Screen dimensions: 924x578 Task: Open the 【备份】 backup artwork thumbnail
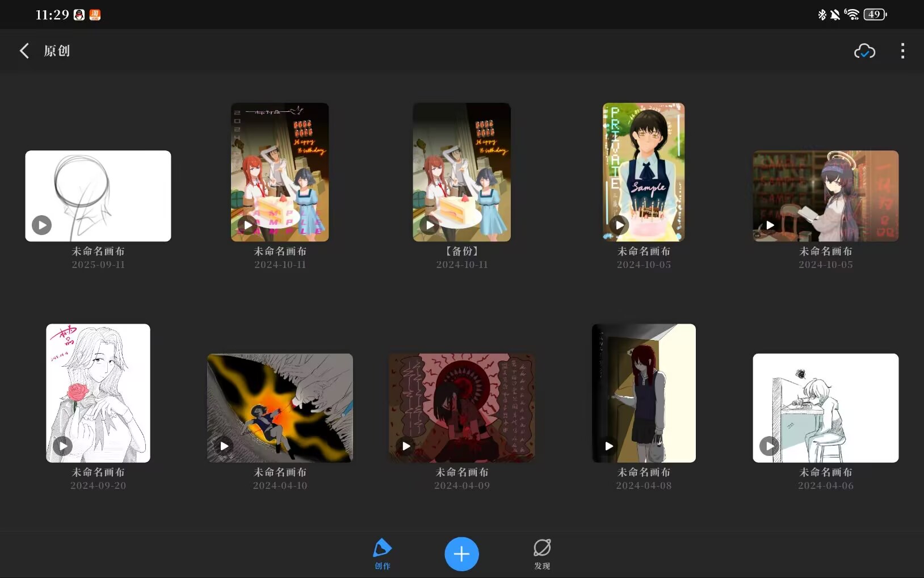click(x=461, y=172)
